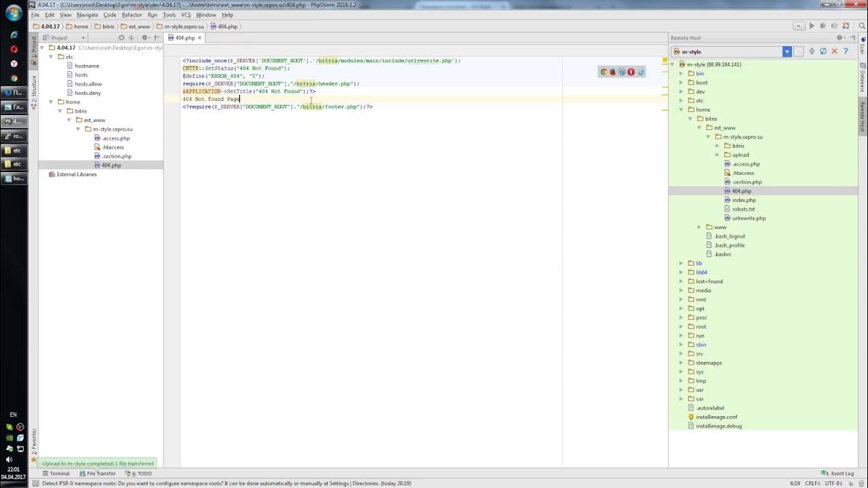Expand bin folder in Remote Host
Viewport: 868px width, 488px height.
coord(682,73)
